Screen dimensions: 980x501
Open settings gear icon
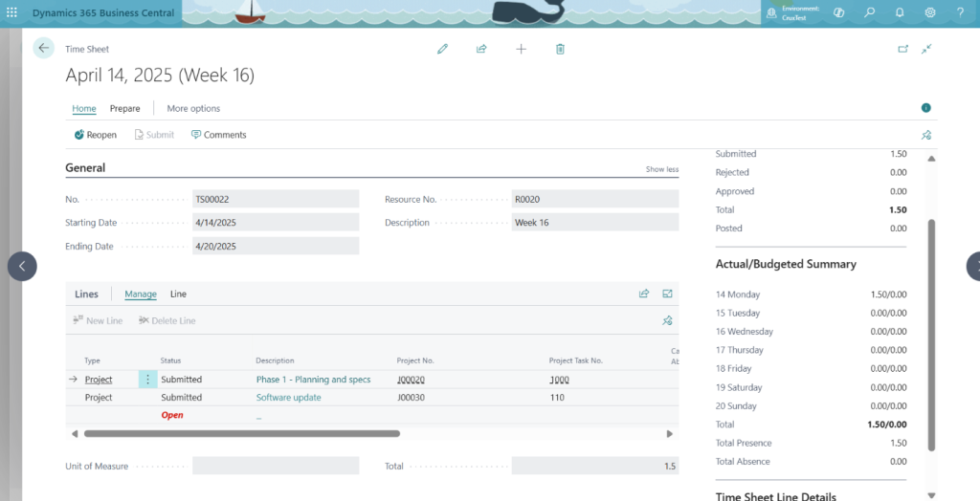[929, 13]
